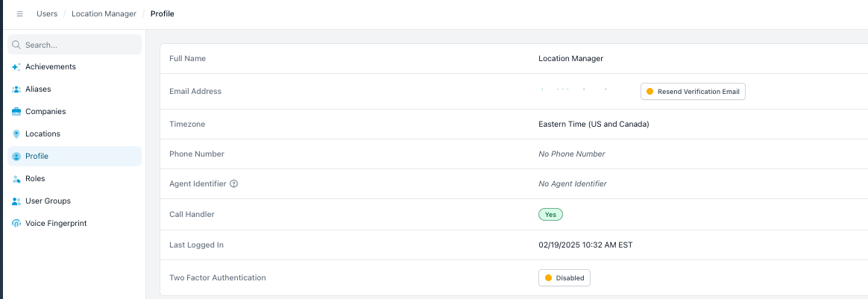Viewport: 868px width, 299px height.
Task: Toggle the hamburger menu icon
Action: [20, 14]
